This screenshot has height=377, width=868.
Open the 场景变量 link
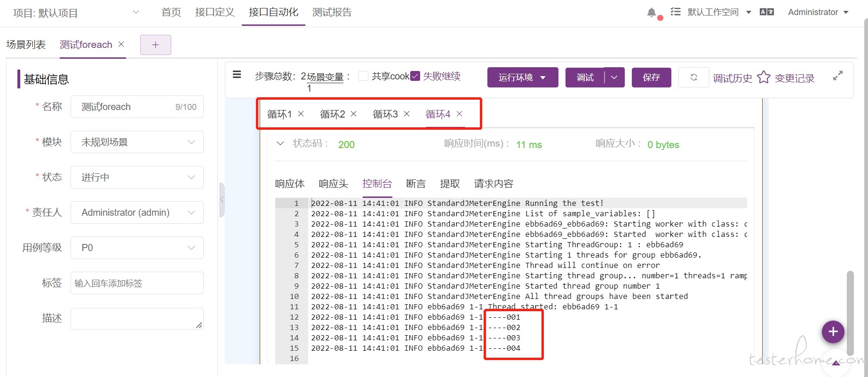click(x=325, y=77)
